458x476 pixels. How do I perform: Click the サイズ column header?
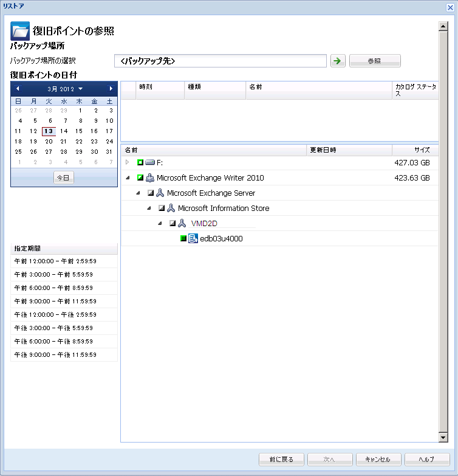pyautogui.click(x=415, y=150)
